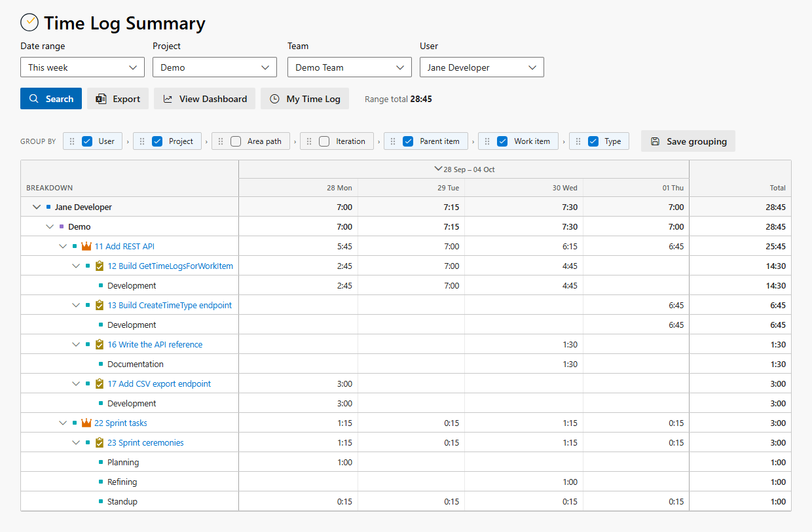Click the magnifier icon in the Search button

tap(34, 99)
